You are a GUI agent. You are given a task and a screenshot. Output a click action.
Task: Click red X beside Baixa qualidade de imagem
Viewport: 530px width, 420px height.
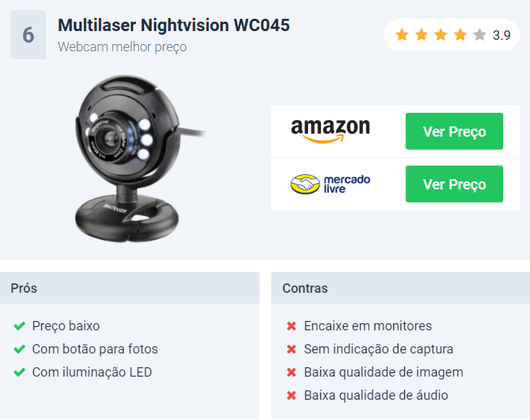[x=291, y=372]
